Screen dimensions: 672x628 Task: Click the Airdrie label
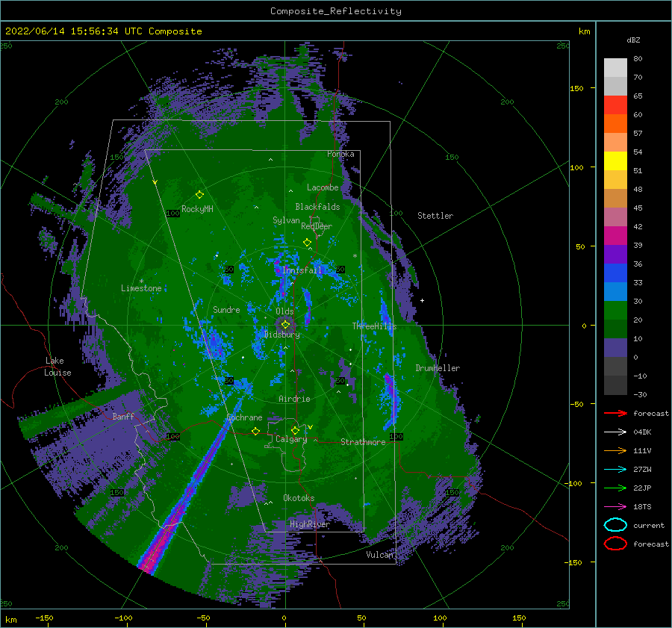294,399
